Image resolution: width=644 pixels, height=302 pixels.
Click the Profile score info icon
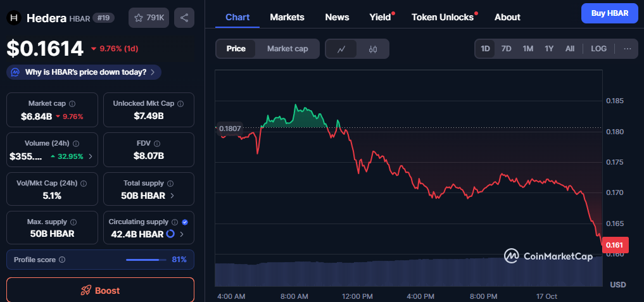[x=62, y=260]
